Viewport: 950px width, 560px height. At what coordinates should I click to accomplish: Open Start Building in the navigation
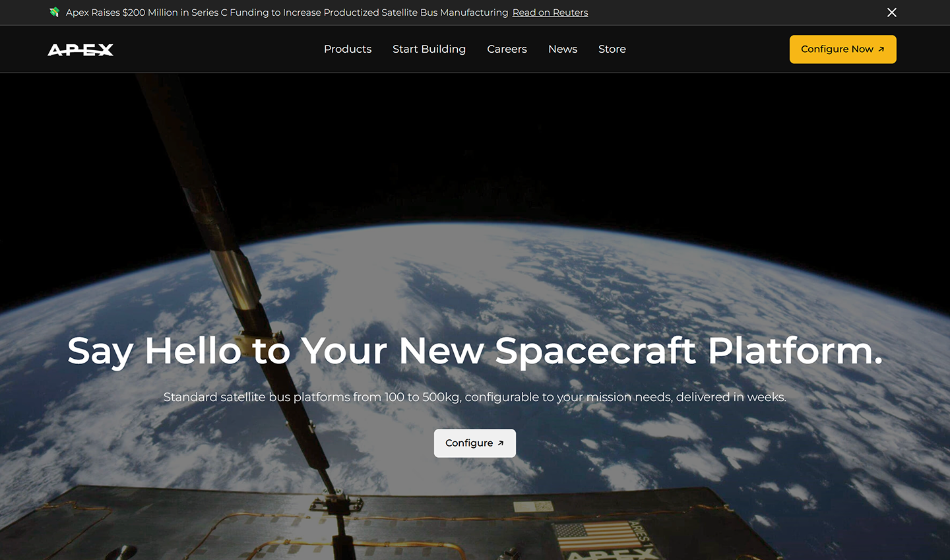(x=429, y=49)
